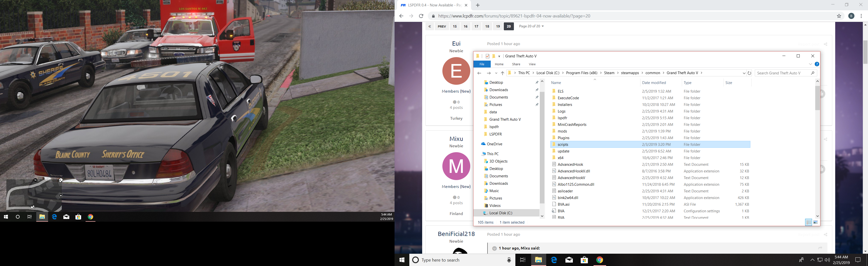This screenshot has width=868, height=266.
Task: Expand the Explorer ribbon with the chevron
Action: tap(810, 64)
